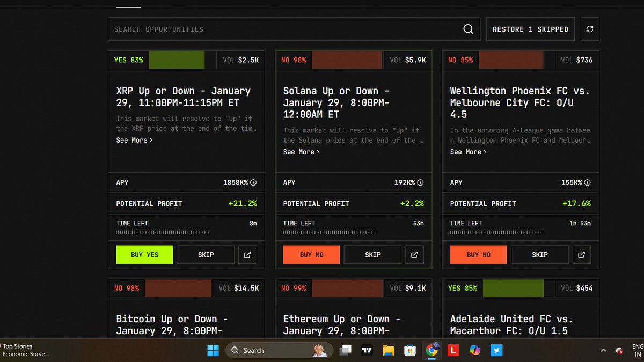Click Buy Yes on XRP market
Image resolution: width=644 pixels, height=362 pixels.
[144, 255]
